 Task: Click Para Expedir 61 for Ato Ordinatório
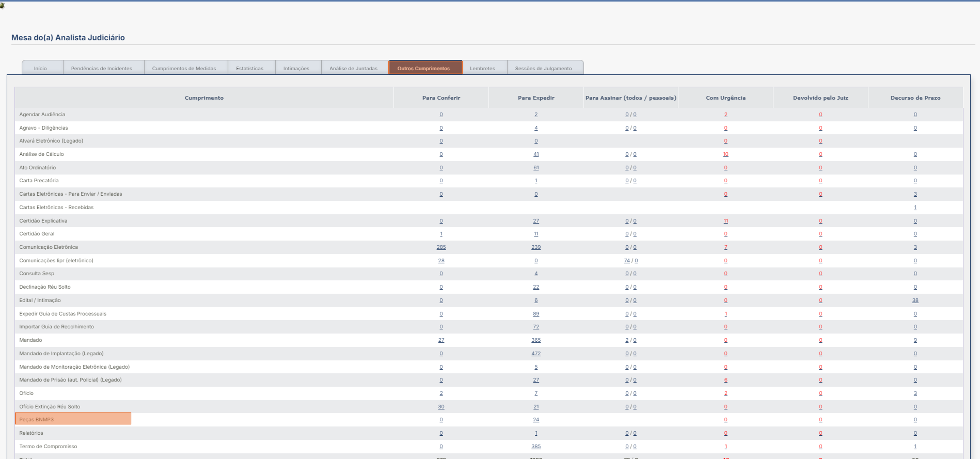pos(536,167)
